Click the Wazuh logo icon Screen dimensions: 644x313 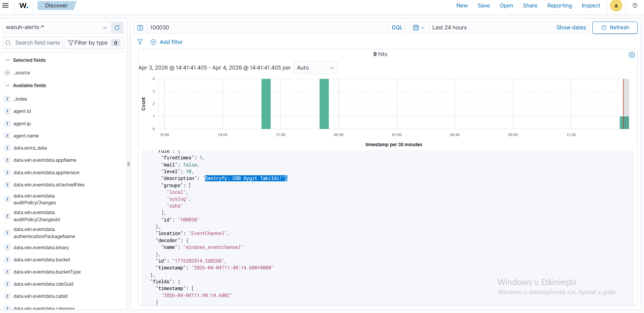pos(24,6)
